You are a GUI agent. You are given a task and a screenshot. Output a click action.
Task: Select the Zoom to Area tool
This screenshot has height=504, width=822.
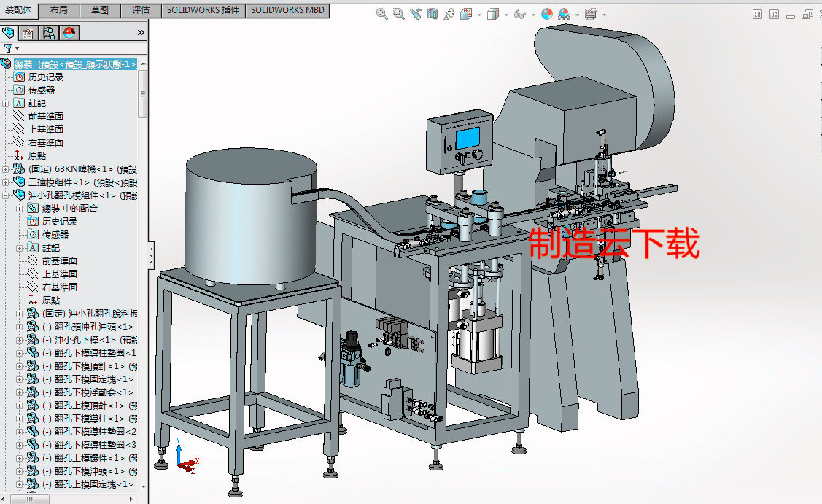click(x=398, y=14)
